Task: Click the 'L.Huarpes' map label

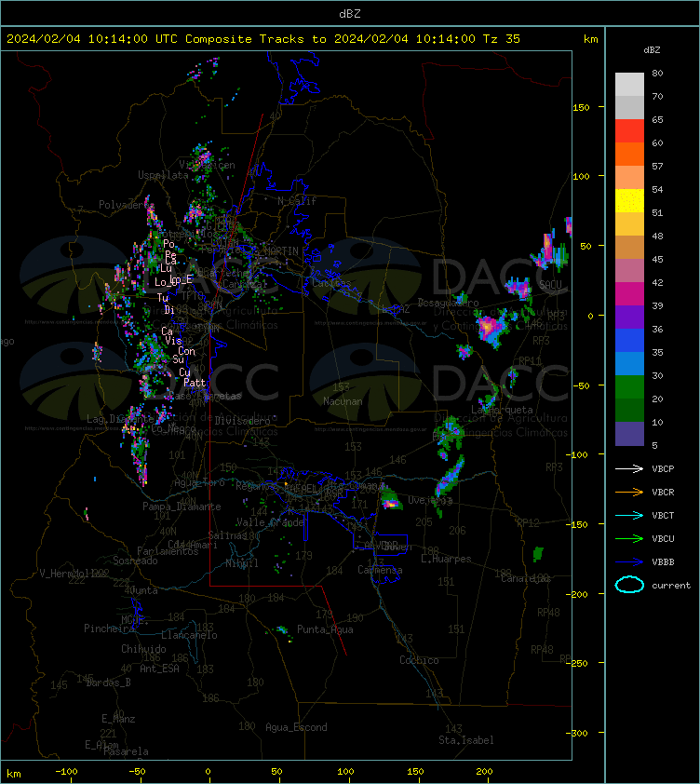Action: click(x=446, y=559)
